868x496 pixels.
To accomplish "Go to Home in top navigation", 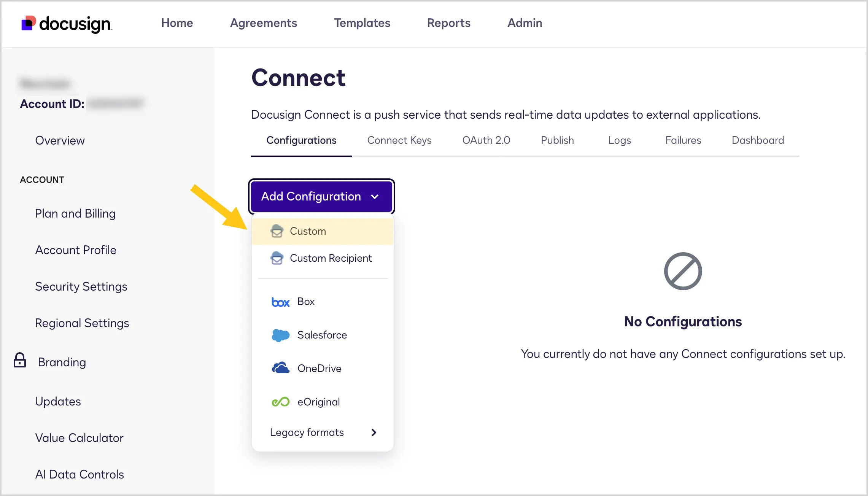I will click(x=177, y=23).
